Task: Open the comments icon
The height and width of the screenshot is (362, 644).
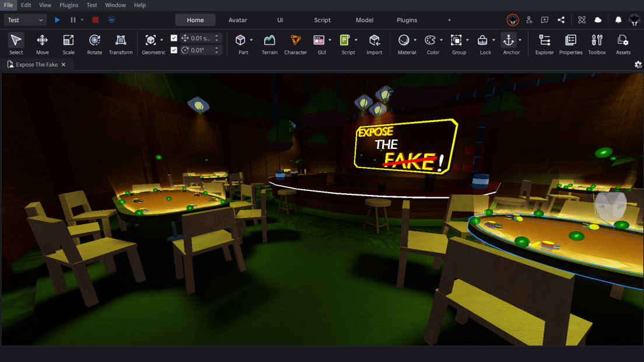Action: click(545, 20)
